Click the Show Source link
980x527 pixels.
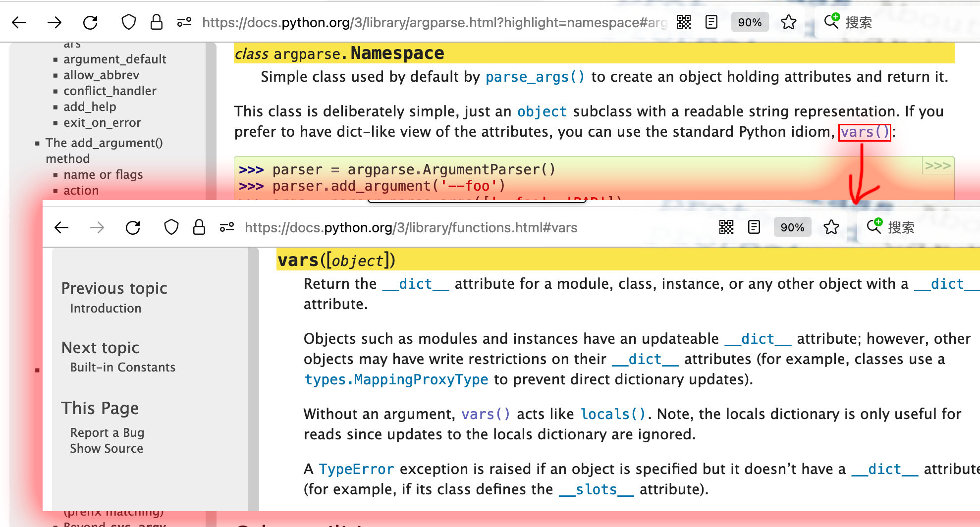point(107,448)
